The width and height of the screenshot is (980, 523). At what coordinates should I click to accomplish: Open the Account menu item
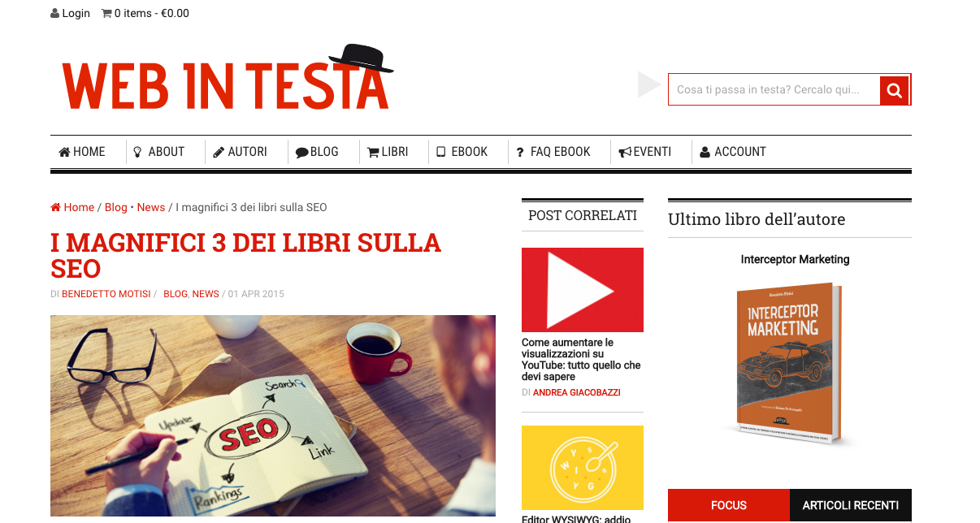[732, 152]
